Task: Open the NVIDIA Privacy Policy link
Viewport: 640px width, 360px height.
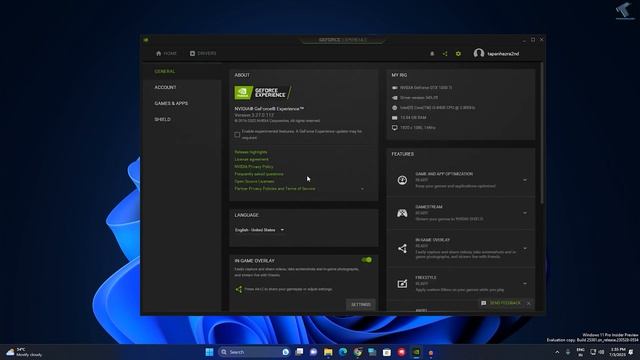Action: (x=254, y=167)
